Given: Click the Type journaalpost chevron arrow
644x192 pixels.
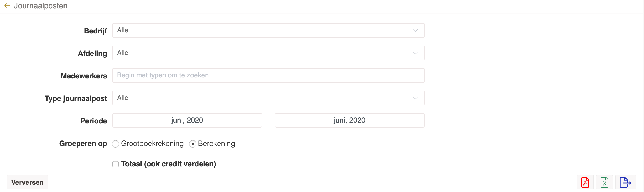Looking at the screenshot, I should tap(415, 98).
